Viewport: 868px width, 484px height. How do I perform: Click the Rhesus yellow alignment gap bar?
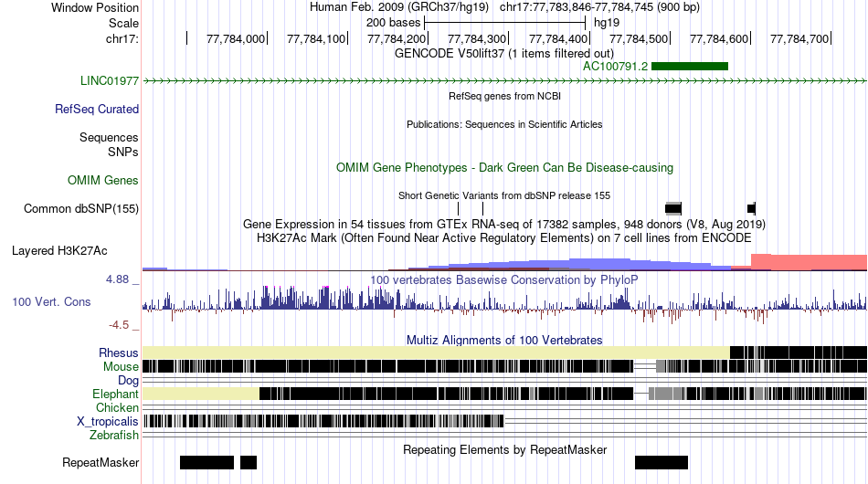436,352
